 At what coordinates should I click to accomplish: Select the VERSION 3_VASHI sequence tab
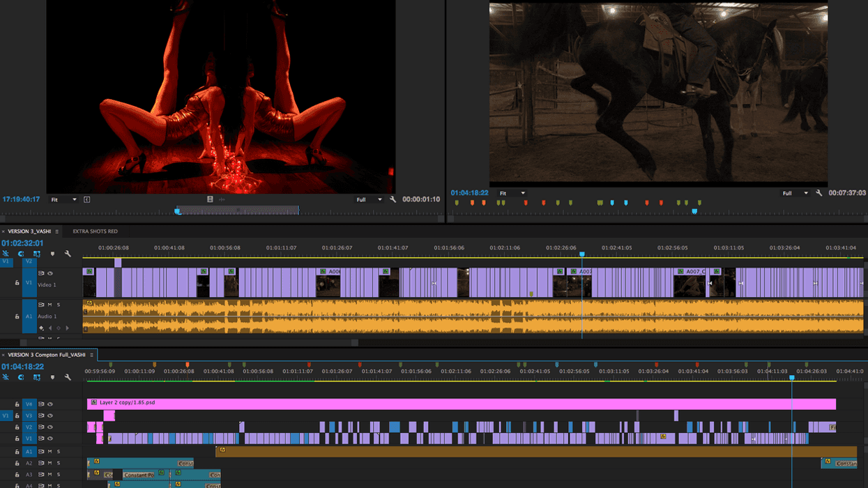(x=29, y=231)
